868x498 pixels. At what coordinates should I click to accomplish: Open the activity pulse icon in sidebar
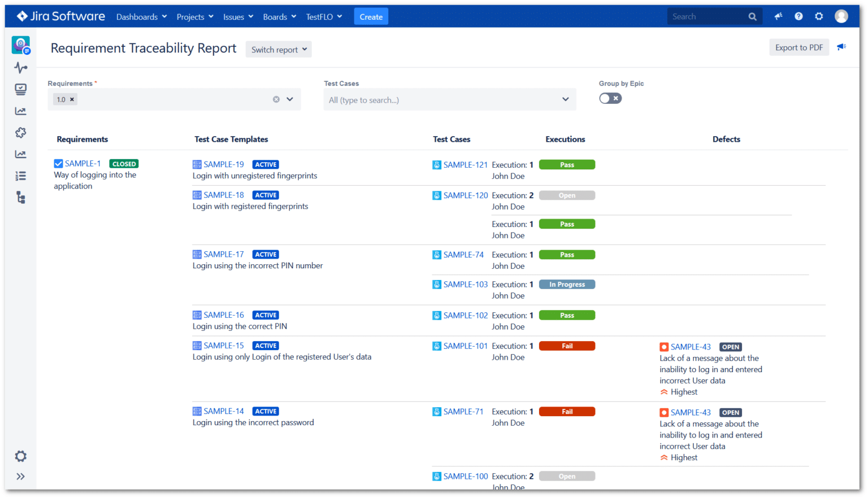tap(21, 68)
